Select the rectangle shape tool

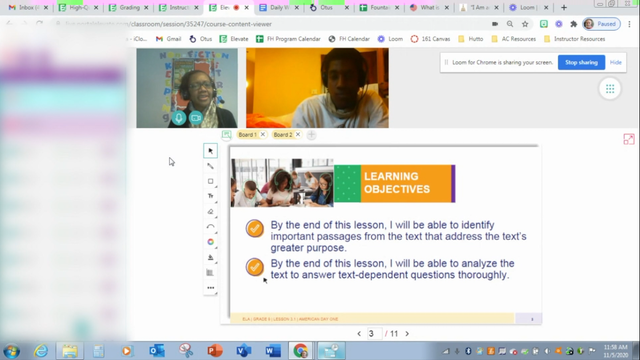tap(211, 181)
